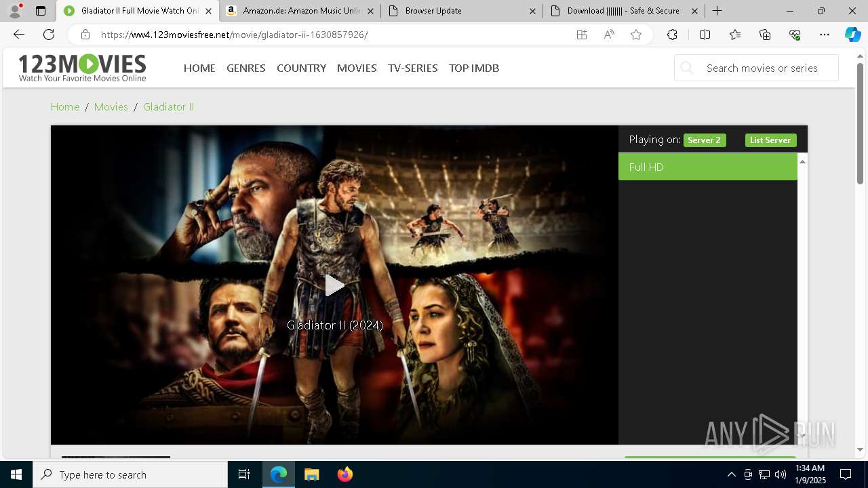Play the Gladiator II video

pyautogui.click(x=334, y=285)
